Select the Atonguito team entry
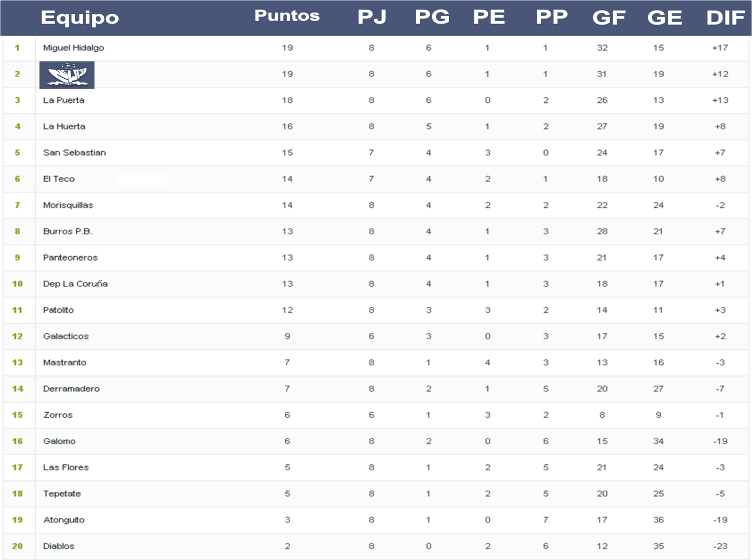This screenshot has height=560, width=752. (64, 520)
